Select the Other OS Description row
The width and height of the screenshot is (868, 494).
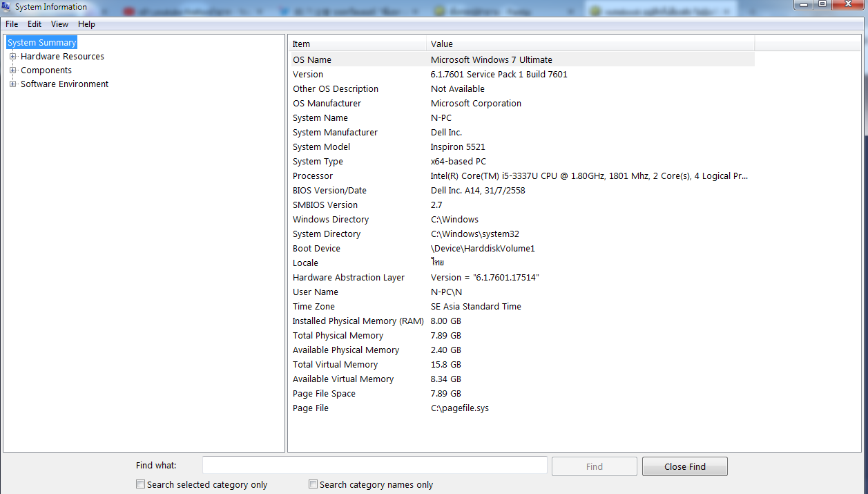pos(521,89)
